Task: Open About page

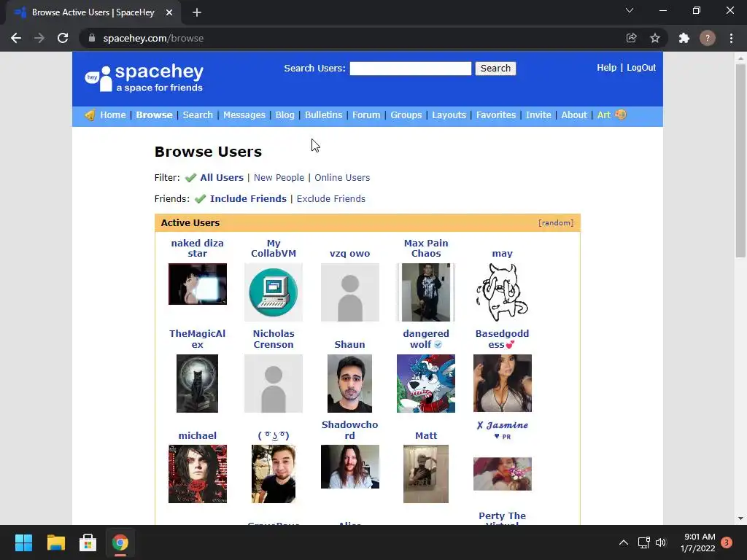Action: 574,114
